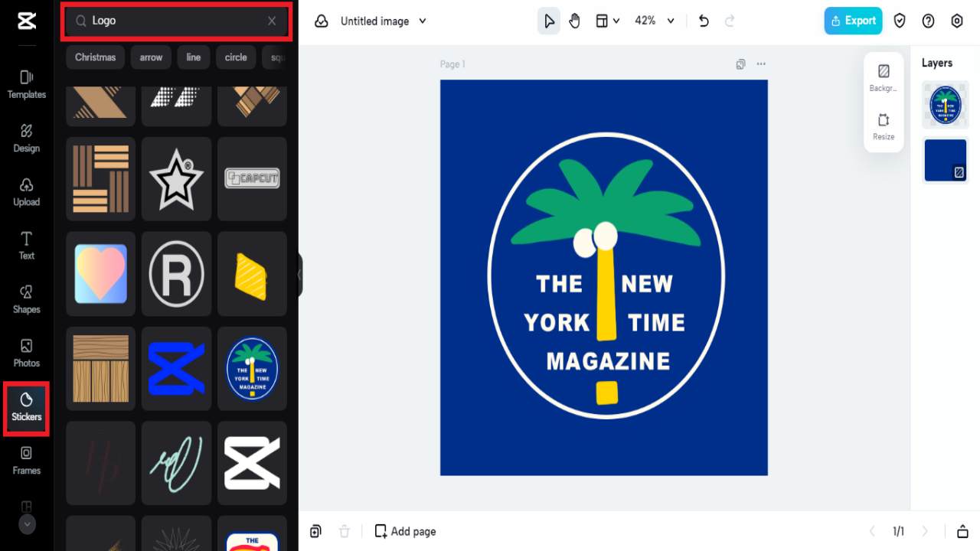Viewport: 980px width, 551px height.
Task: Add the gradient heart sticker
Action: coord(101,274)
